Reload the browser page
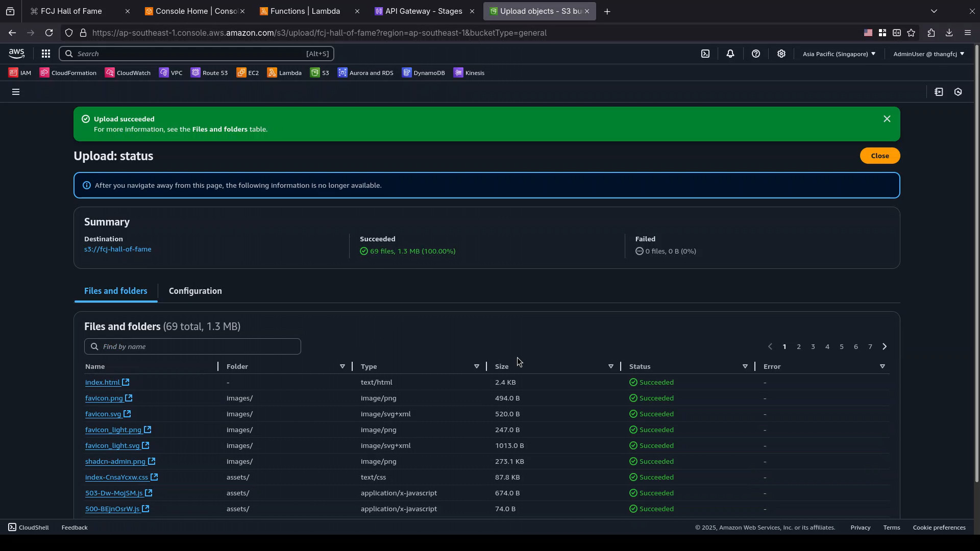980x551 pixels. 49,33
